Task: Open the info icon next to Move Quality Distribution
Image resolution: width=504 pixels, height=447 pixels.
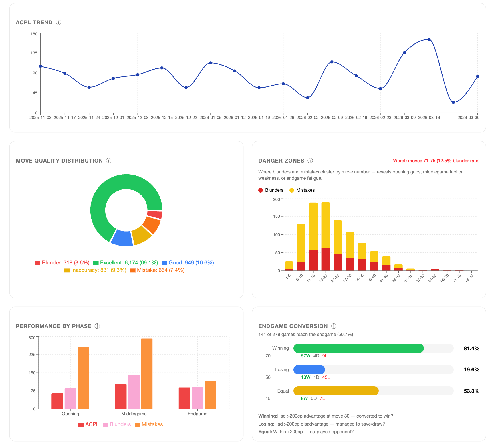Action: click(109, 161)
